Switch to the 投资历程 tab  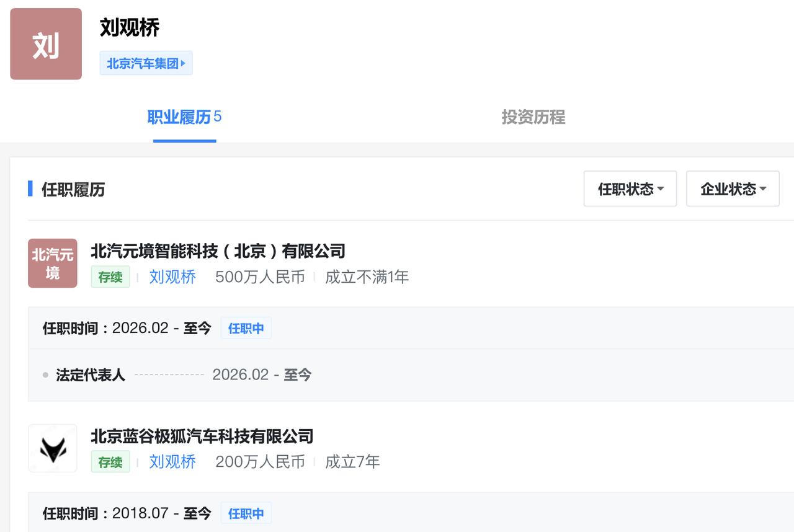point(533,117)
